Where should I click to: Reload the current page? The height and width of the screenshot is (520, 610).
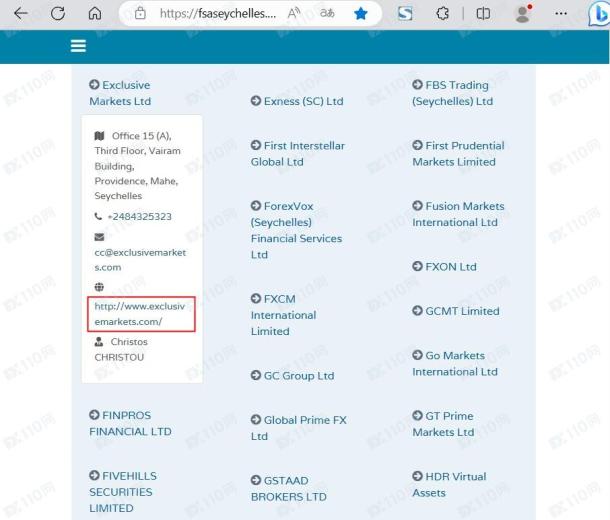[58, 14]
